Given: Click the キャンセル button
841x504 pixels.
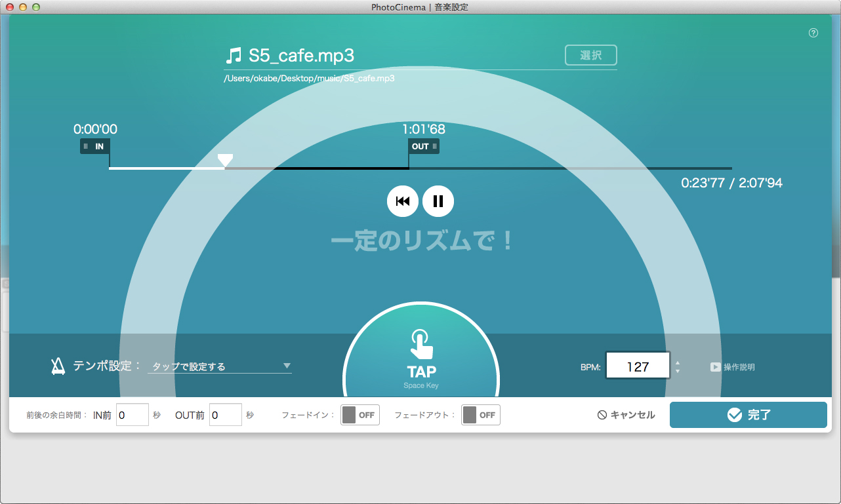Looking at the screenshot, I should [x=626, y=415].
